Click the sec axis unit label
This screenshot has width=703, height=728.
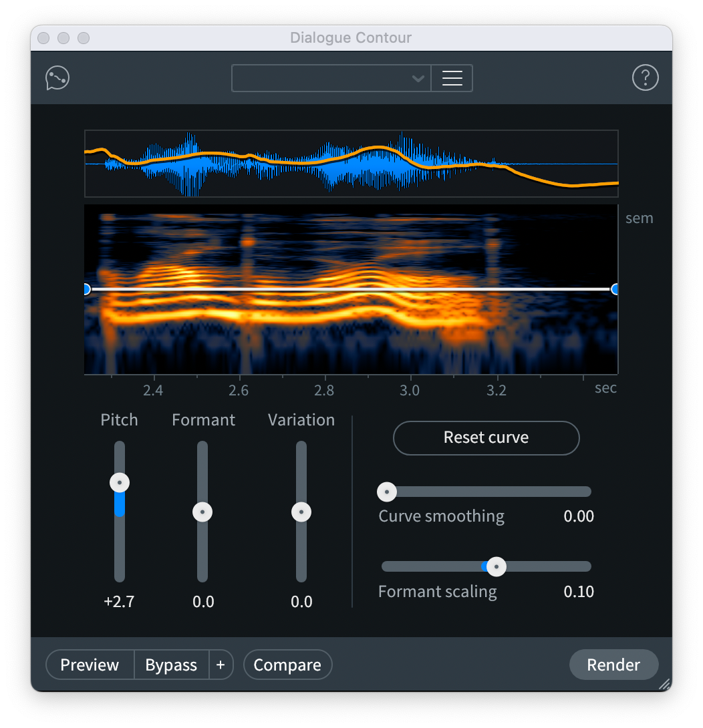tap(605, 387)
